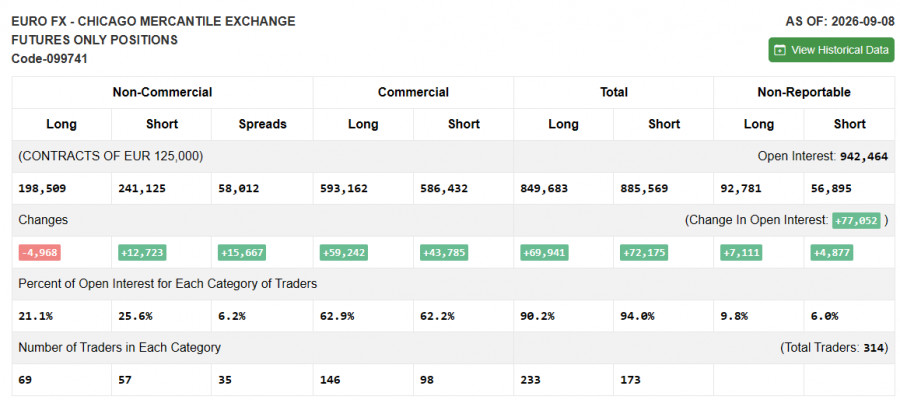Screen dimensions: 900x400
Task: Click the Commercial column group header
Action: pyautogui.click(x=413, y=92)
